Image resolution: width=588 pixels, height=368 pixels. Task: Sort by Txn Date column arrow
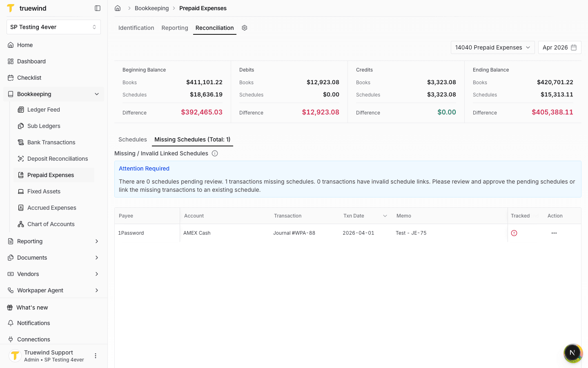[385, 216]
